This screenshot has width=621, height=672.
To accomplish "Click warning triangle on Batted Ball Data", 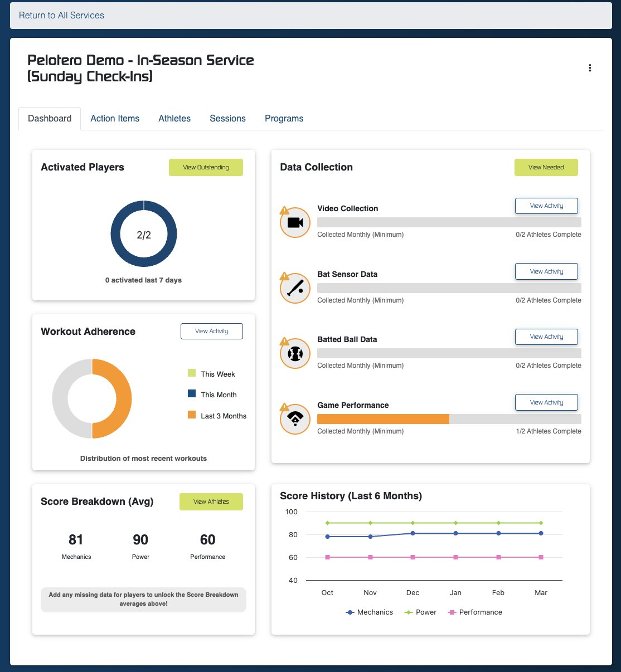I will point(284,342).
